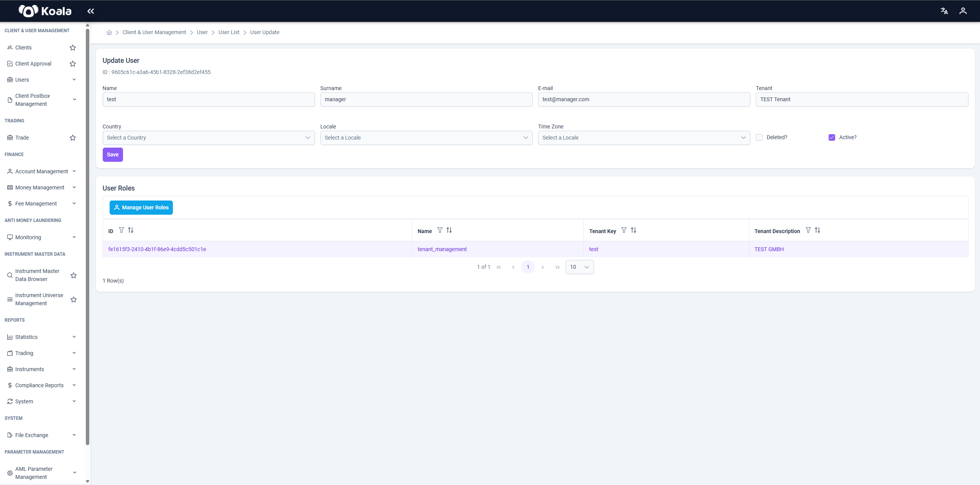
Task: Tick the Deleted? checkbox
Action: (759, 137)
